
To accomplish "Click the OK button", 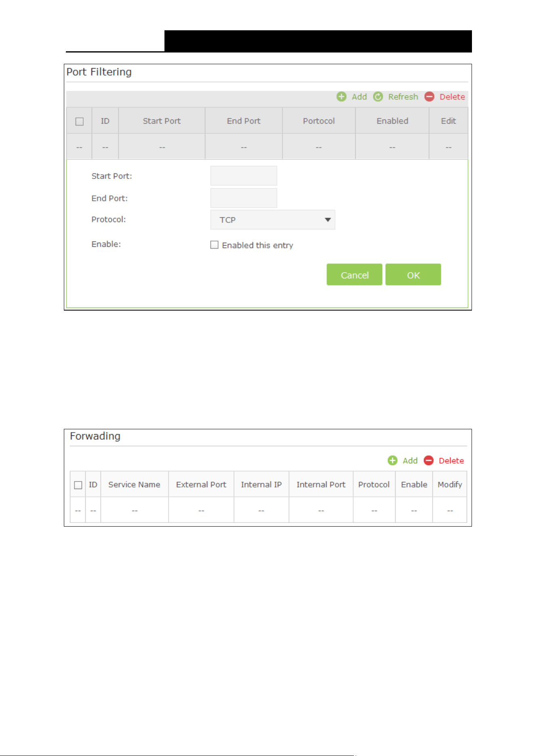I will (413, 275).
